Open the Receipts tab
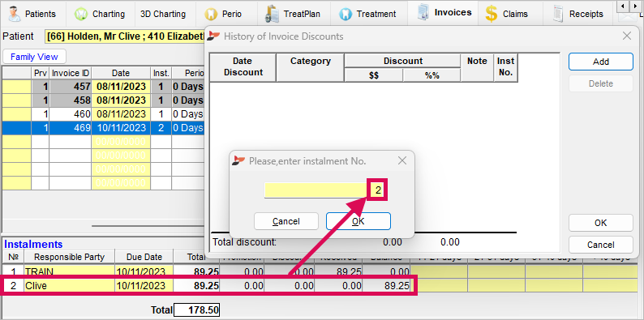Image resolution: width=644 pixels, height=320 pixels. point(578,14)
